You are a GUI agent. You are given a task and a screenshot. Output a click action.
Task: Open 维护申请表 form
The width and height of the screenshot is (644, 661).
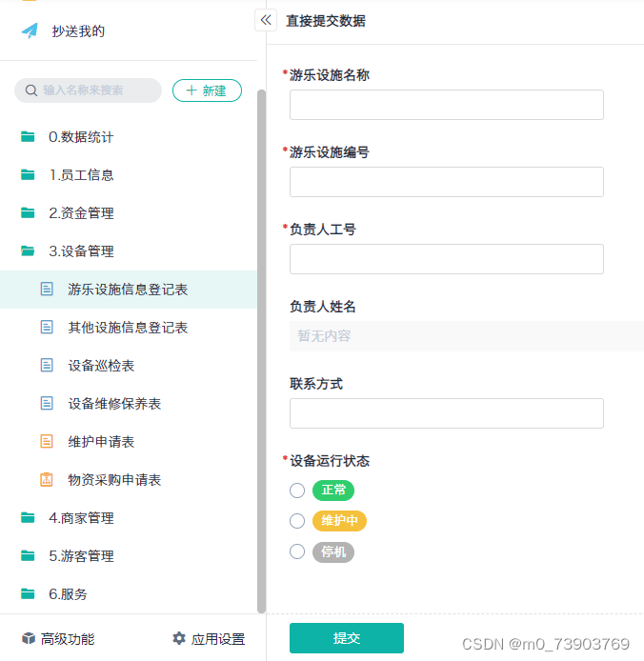pos(129,441)
